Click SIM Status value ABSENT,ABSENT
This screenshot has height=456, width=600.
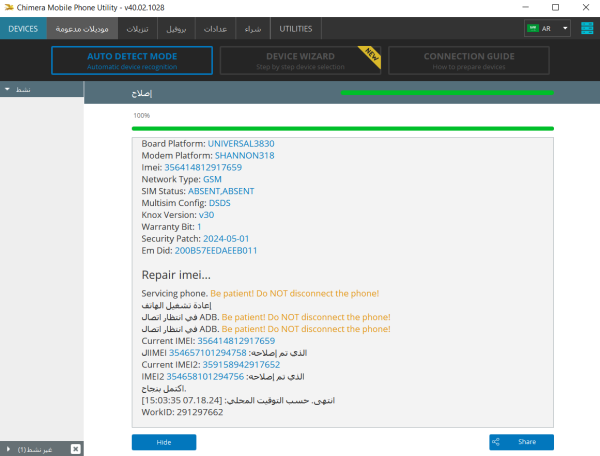coord(221,191)
